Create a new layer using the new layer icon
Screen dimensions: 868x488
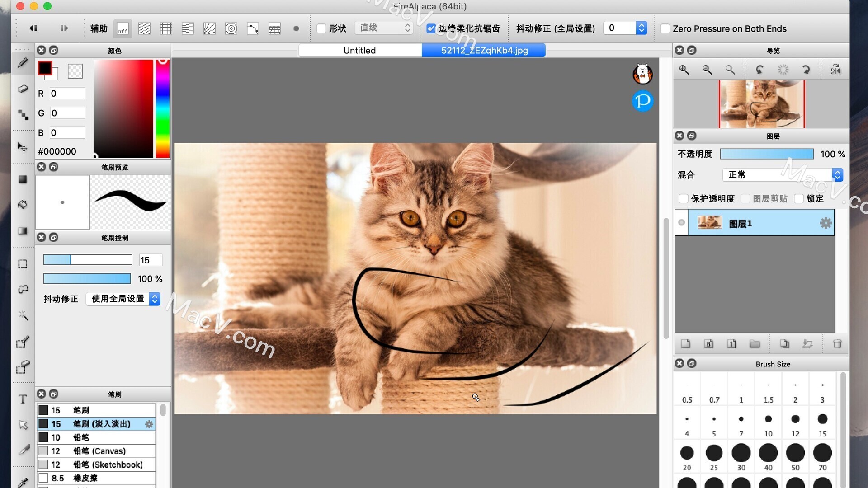click(x=685, y=344)
